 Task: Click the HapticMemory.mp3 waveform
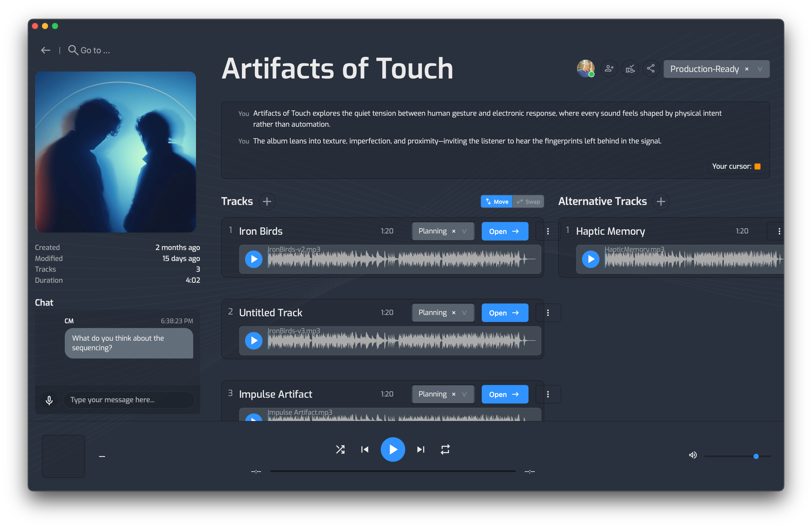coord(694,259)
